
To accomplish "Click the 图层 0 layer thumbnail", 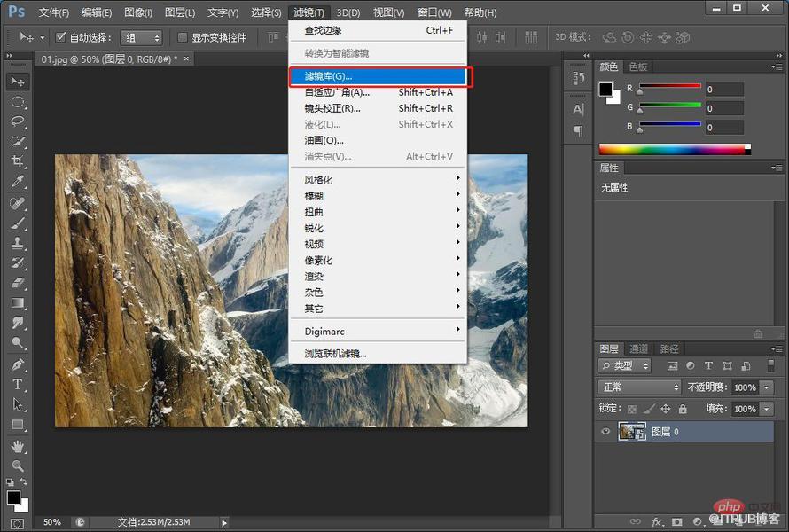I will (631, 432).
